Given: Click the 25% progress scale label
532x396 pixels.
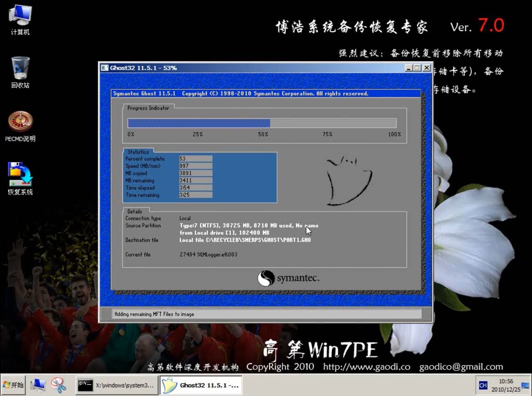Looking at the screenshot, I should click(x=198, y=134).
